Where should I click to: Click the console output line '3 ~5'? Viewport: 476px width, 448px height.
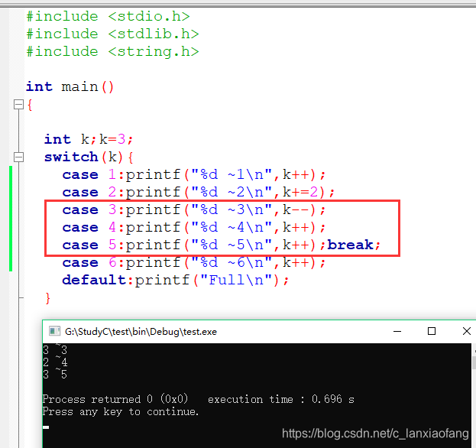coord(55,374)
